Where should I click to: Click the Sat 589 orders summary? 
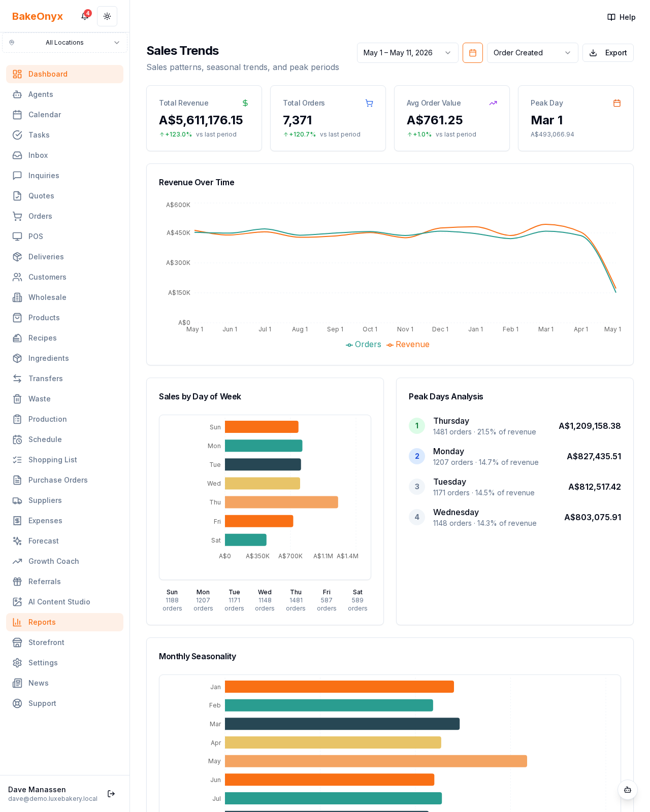pos(357,600)
